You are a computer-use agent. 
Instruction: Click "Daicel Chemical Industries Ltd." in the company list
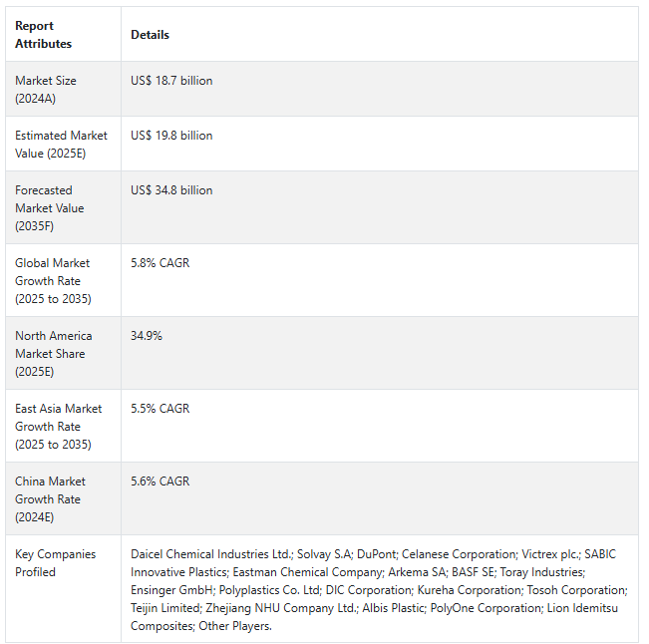(211, 554)
